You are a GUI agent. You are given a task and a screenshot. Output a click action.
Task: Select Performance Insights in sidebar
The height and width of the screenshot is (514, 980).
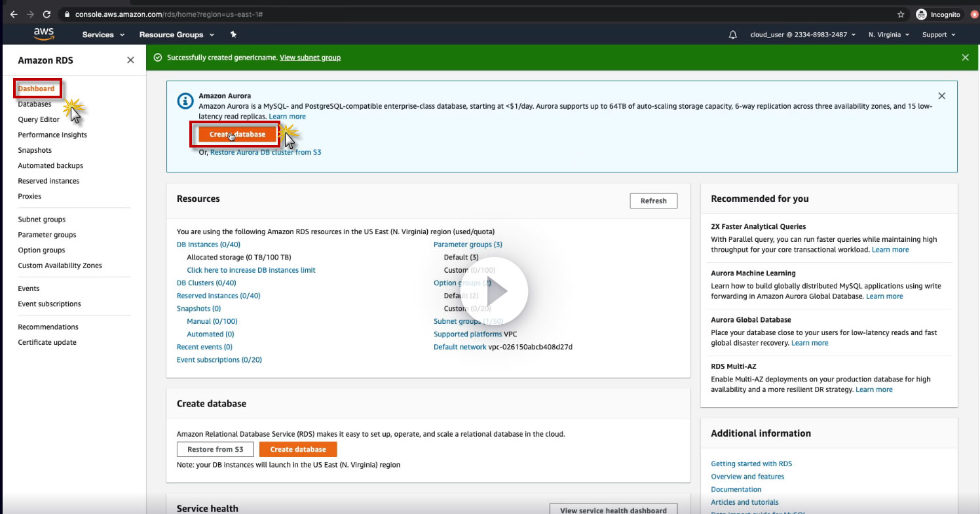52,135
